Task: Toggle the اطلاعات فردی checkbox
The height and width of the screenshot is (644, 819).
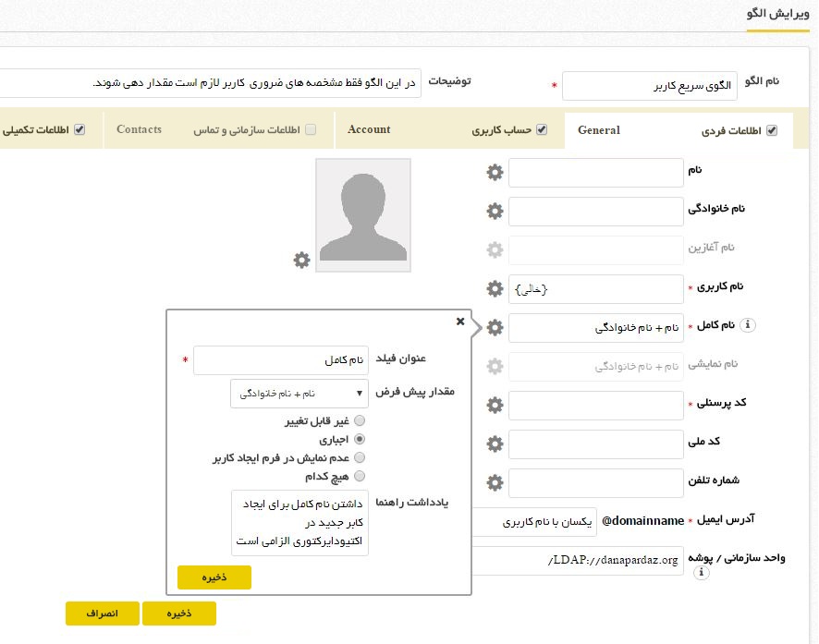Action: [x=773, y=130]
